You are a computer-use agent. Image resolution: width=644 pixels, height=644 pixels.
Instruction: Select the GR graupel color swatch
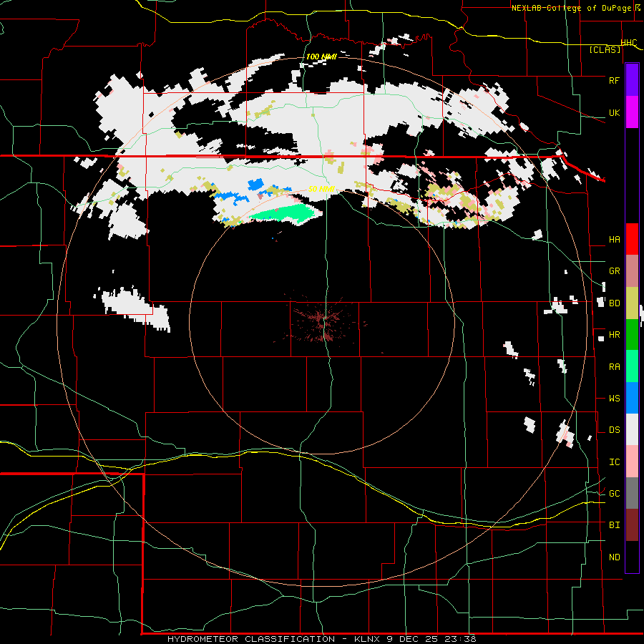(x=632, y=271)
